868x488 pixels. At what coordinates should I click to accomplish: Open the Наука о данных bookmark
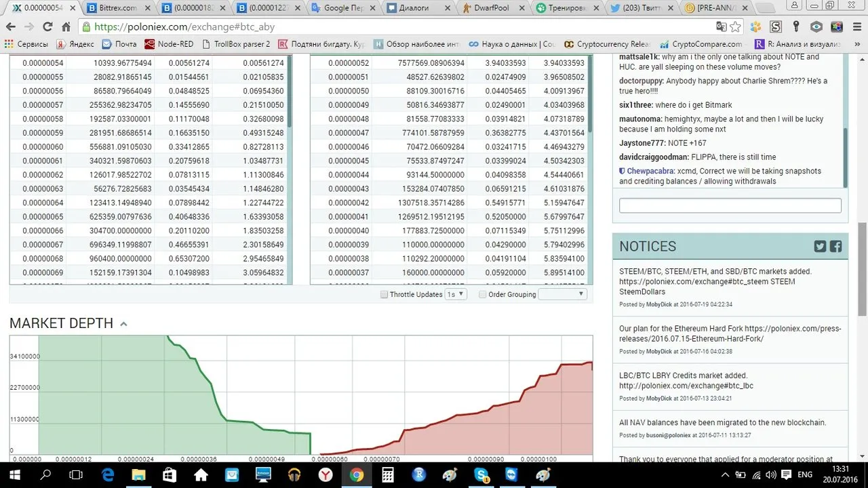(512, 44)
